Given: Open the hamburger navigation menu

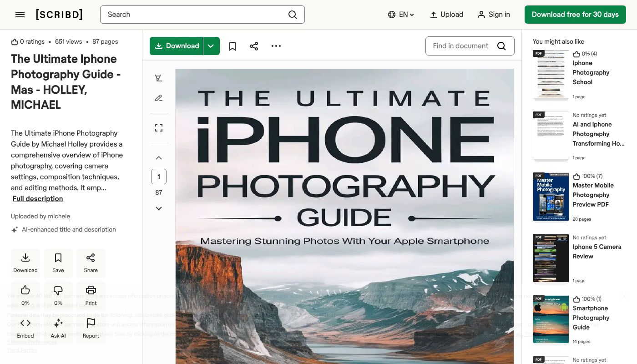Looking at the screenshot, I should click(x=20, y=15).
